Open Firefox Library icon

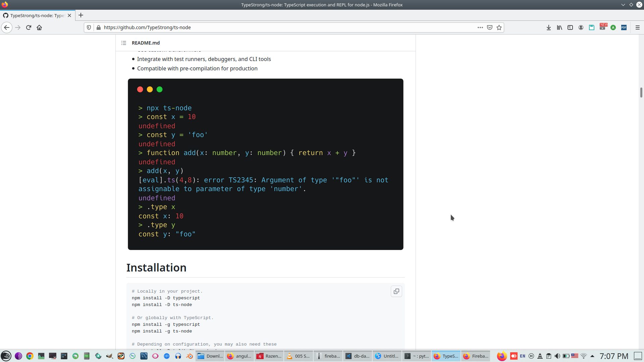(559, 27)
